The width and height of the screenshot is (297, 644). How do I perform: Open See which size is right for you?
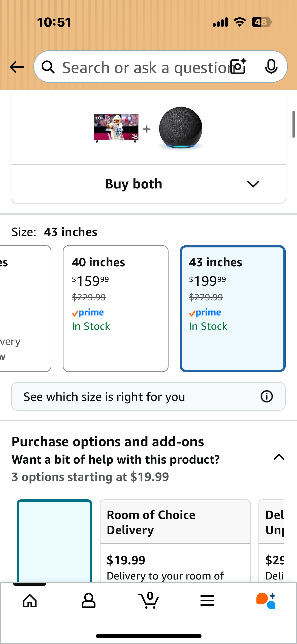[x=105, y=396]
